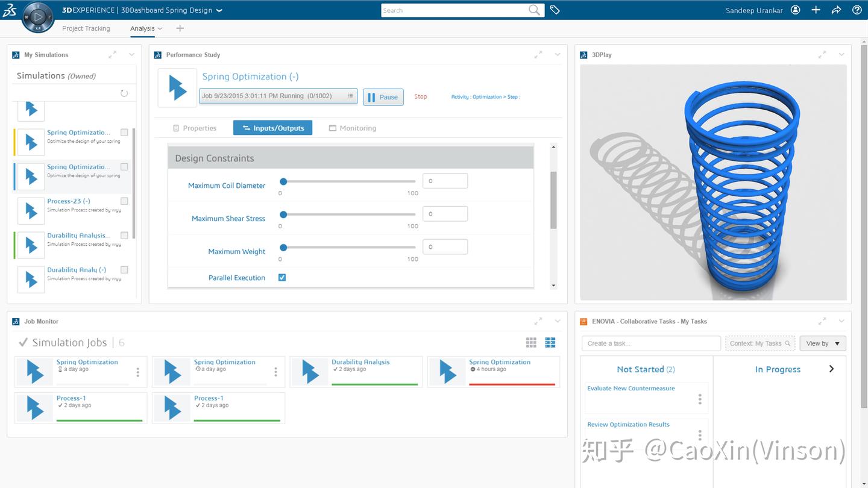Expand the Performance Study widget menu chevron

(x=558, y=55)
